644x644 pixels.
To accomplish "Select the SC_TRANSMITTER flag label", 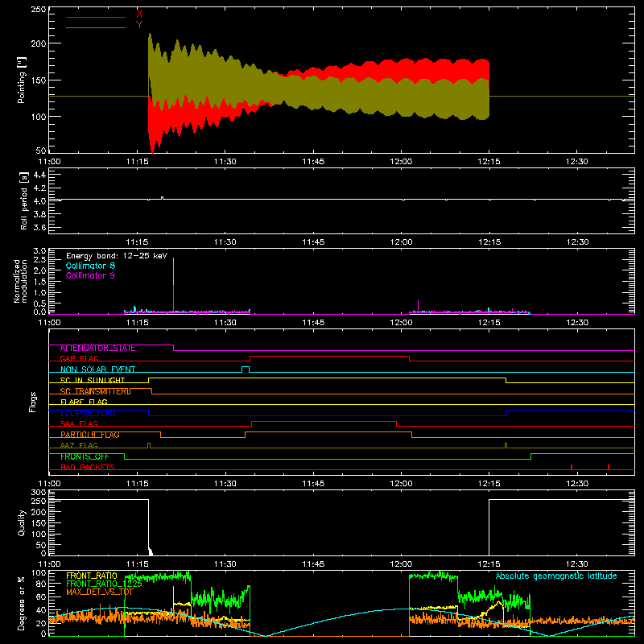I will pyautogui.click(x=95, y=391).
